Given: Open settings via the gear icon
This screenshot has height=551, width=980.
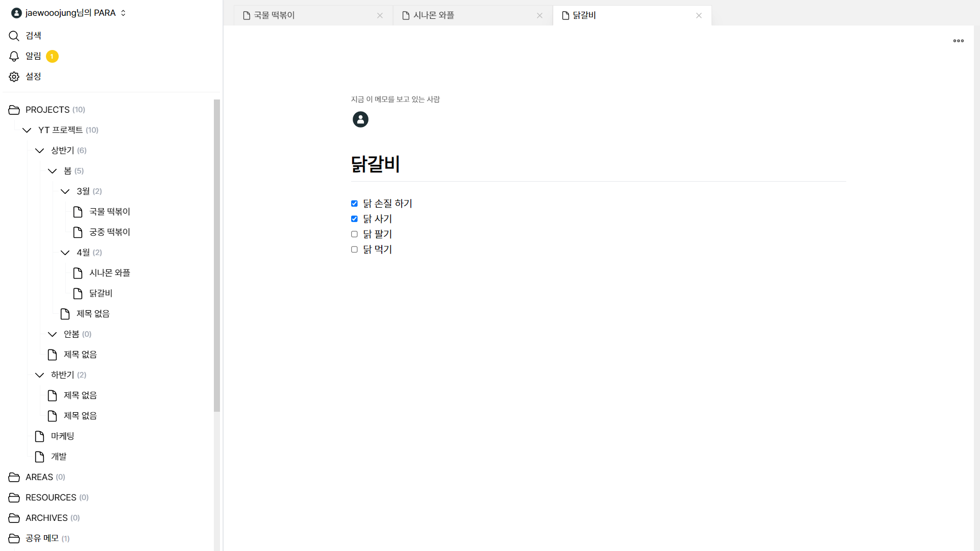Looking at the screenshot, I should point(14,77).
